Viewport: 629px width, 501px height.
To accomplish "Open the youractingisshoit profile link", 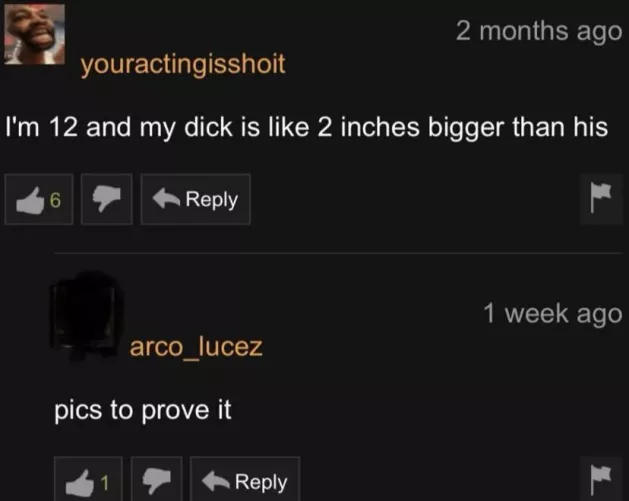I will click(183, 64).
